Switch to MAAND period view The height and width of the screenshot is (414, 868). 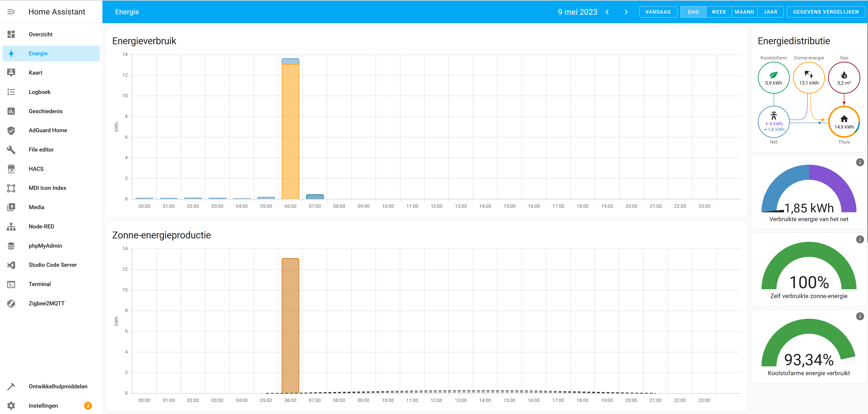pos(744,12)
